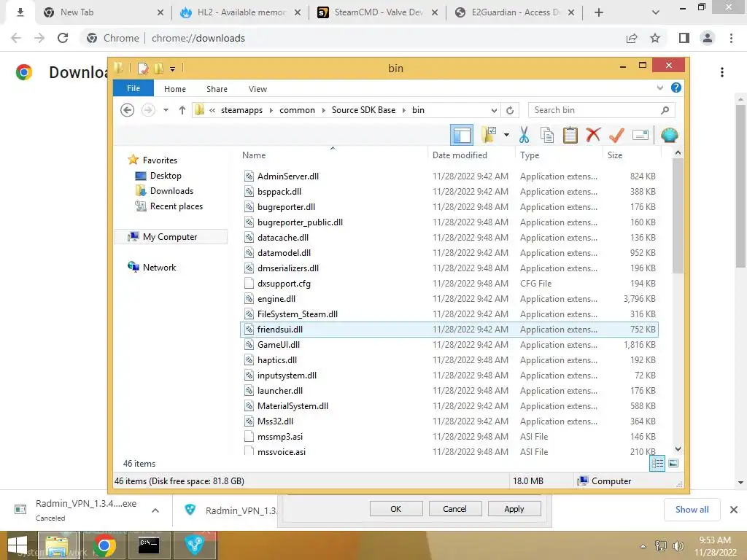
Task: Open the recent locations dropdown arrow
Action: click(166, 110)
